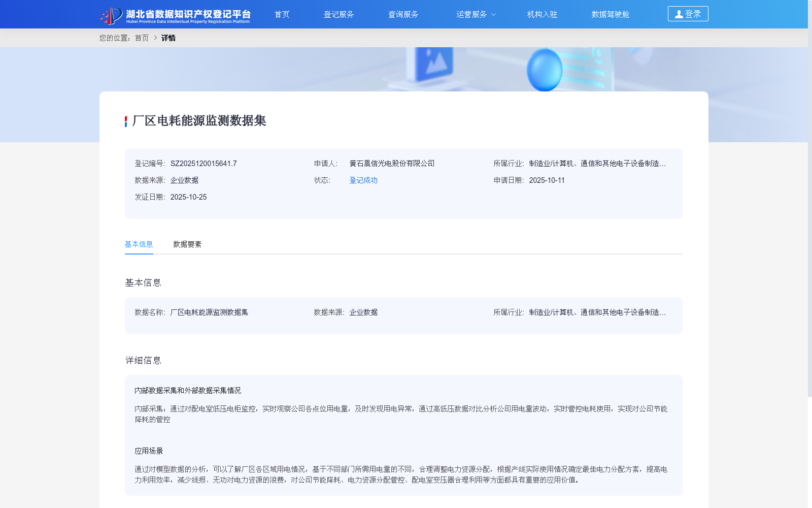The height and width of the screenshot is (508, 812).
Task: Click the blue sphere in banner
Action: [545, 70]
